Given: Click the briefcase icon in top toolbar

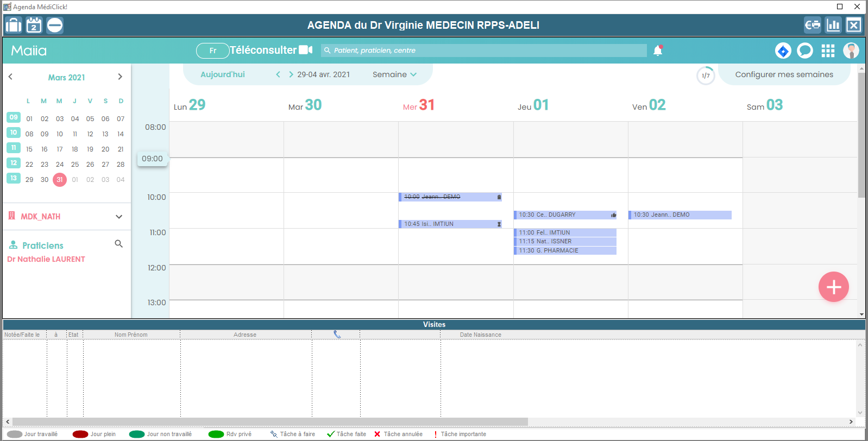Looking at the screenshot, I should click(x=14, y=25).
